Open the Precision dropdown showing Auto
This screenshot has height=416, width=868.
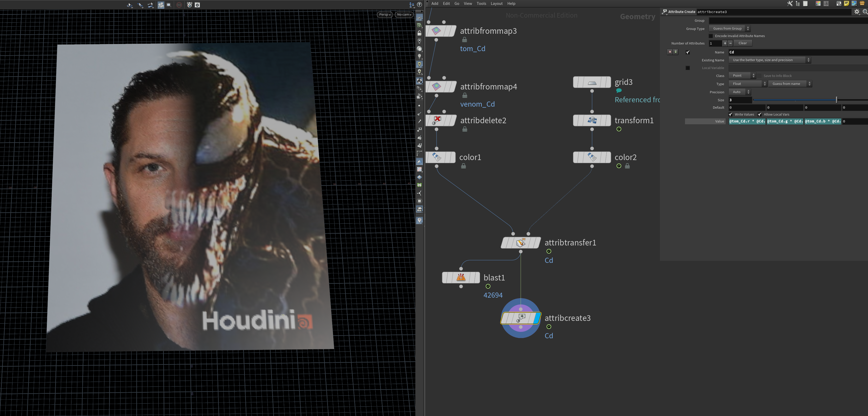click(x=740, y=92)
